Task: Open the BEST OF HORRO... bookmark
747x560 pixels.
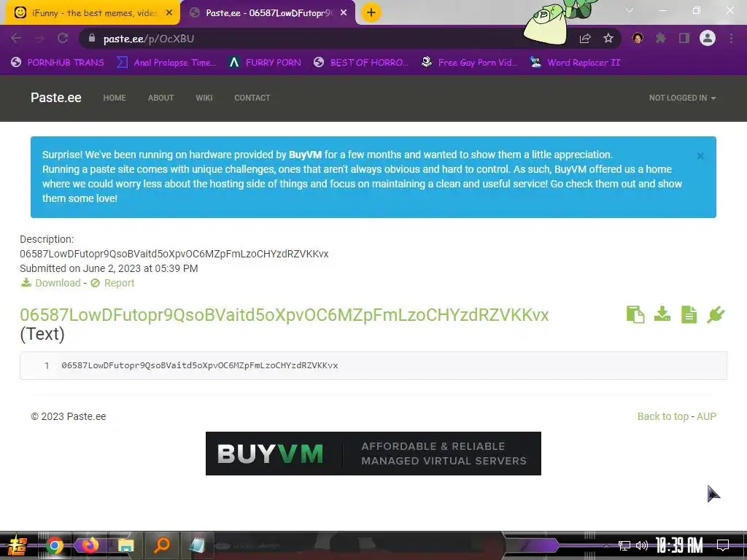Action: point(361,63)
